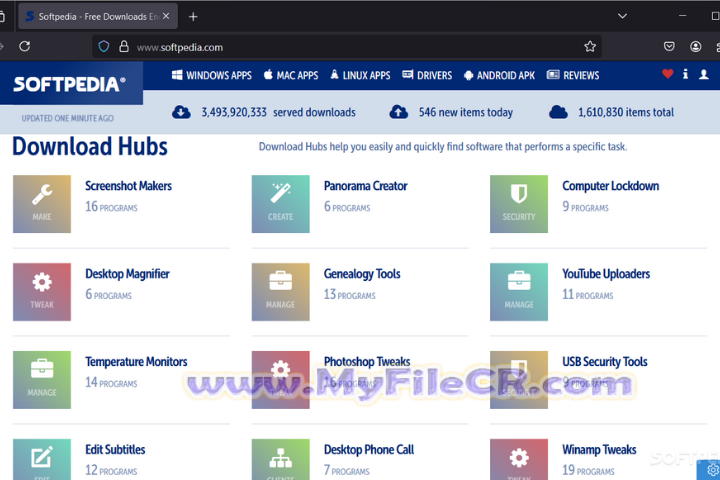
Task: Open the Drivers section
Action: click(427, 75)
